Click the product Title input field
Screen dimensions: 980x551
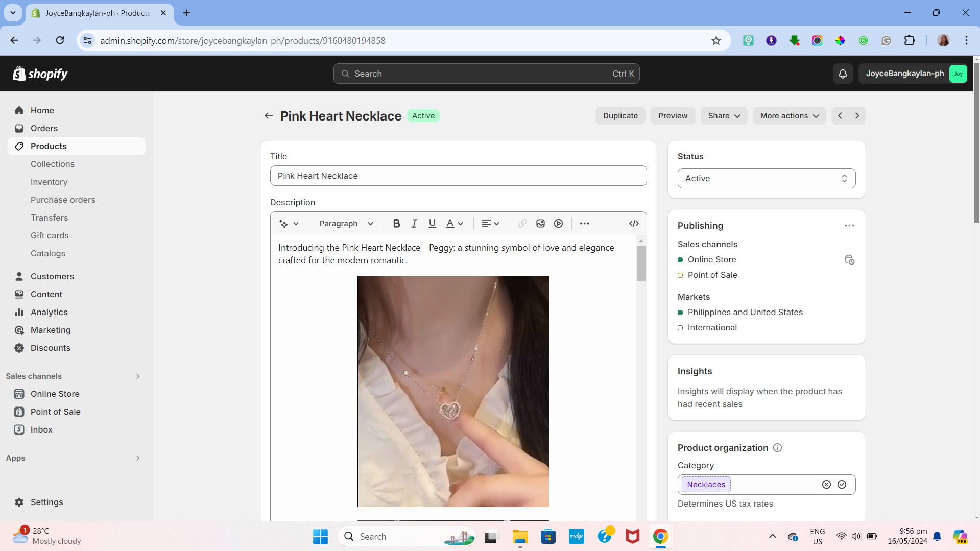[458, 176]
